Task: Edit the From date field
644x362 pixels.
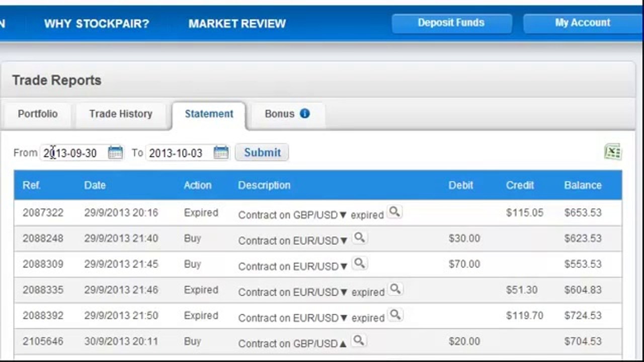Action: pos(74,153)
